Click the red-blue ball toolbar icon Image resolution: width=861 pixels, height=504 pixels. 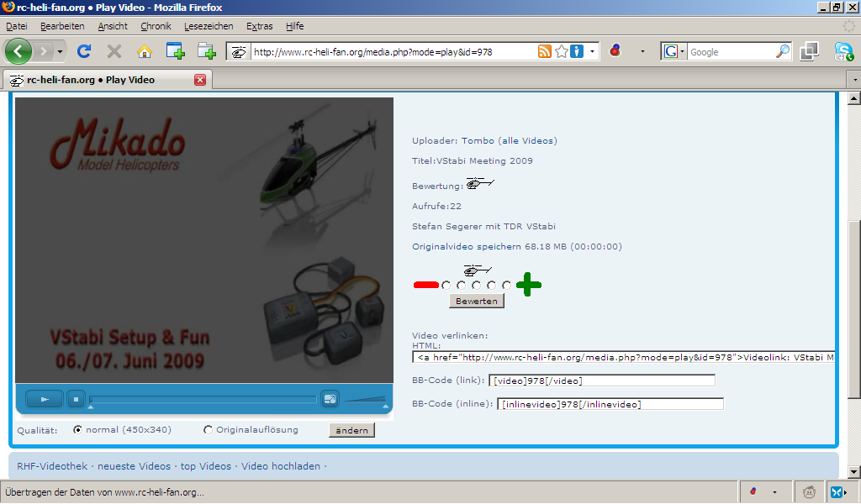615,51
